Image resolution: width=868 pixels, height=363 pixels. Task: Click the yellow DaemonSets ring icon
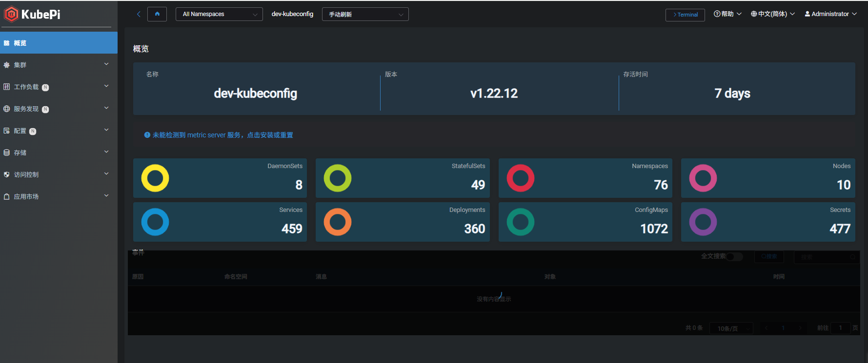(x=155, y=178)
